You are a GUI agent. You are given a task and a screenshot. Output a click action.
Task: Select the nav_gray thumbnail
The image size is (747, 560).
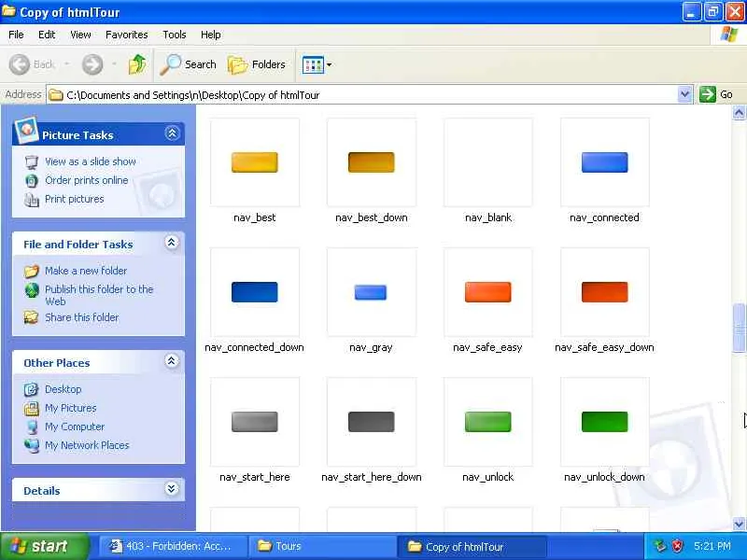point(371,292)
